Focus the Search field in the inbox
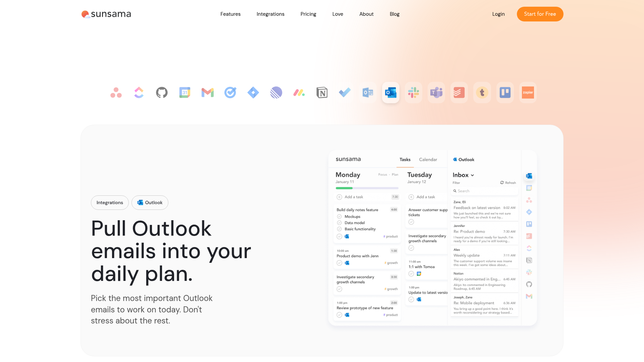 coord(484,191)
